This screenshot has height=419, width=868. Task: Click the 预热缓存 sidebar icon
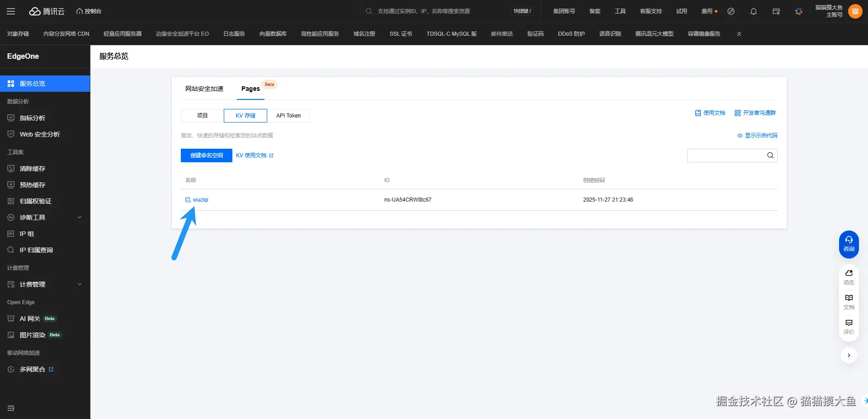click(x=11, y=185)
